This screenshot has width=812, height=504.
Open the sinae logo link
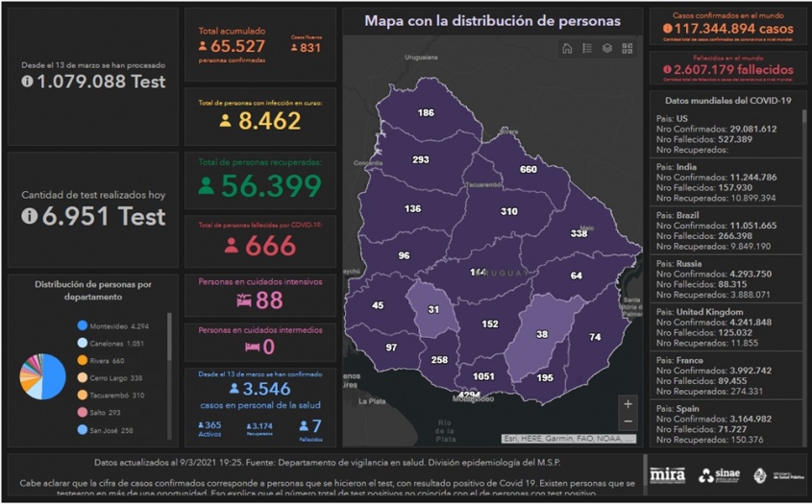pyautogui.click(x=719, y=474)
